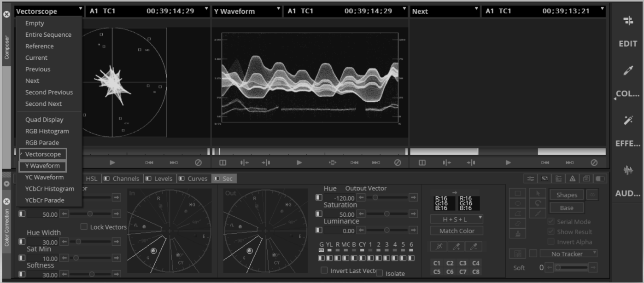This screenshot has width=644, height=283.
Task: Switch to the Curves tab
Action: (x=194, y=179)
